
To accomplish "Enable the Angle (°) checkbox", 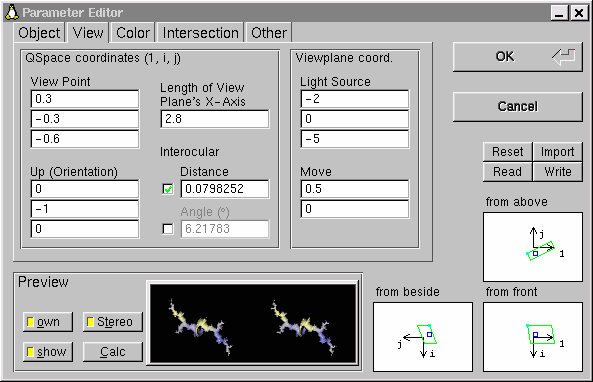I will click(168, 229).
